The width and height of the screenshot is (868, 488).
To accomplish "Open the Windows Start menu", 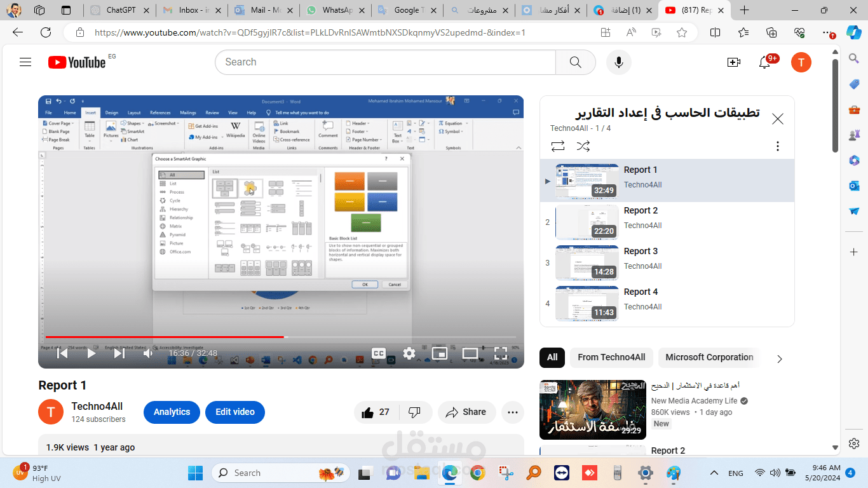I will pos(195,473).
